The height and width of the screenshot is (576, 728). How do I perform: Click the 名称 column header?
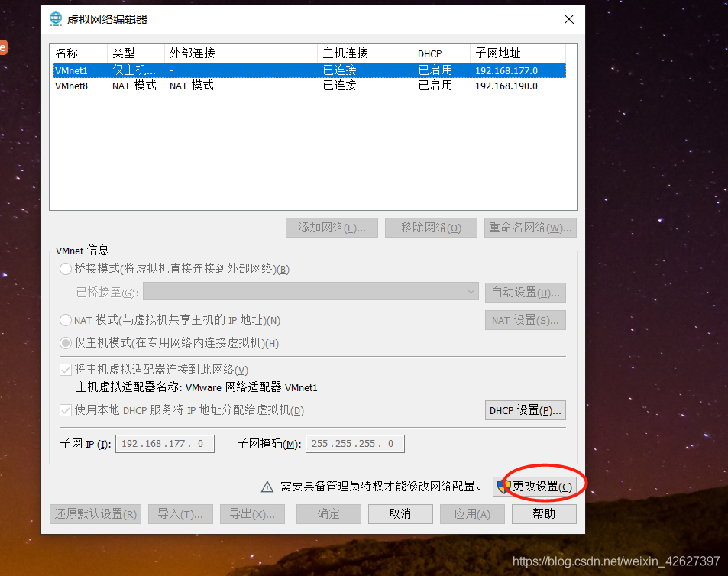(79, 53)
